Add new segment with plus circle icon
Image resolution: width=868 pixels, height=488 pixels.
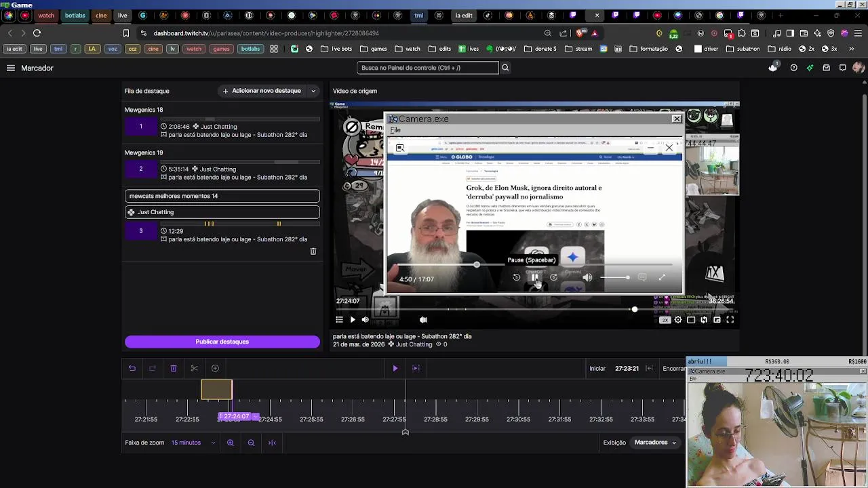point(215,368)
